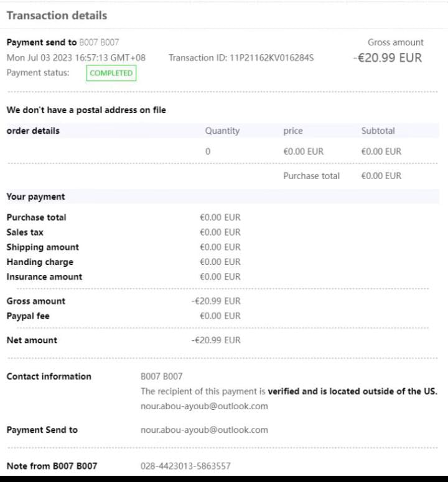Click the Transaction ID 11P21162KV016284S

tap(241, 58)
